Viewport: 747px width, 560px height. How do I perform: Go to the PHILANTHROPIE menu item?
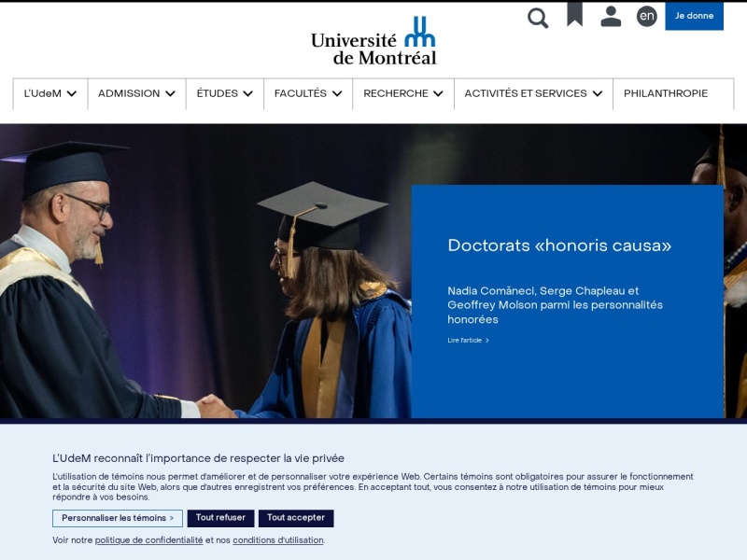(x=666, y=94)
